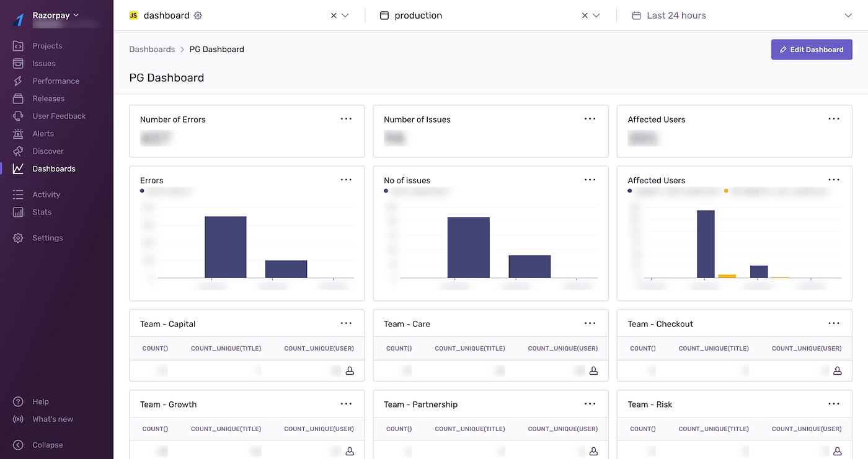Open the Alerts siren icon
The width and height of the screenshot is (868, 459).
18,134
